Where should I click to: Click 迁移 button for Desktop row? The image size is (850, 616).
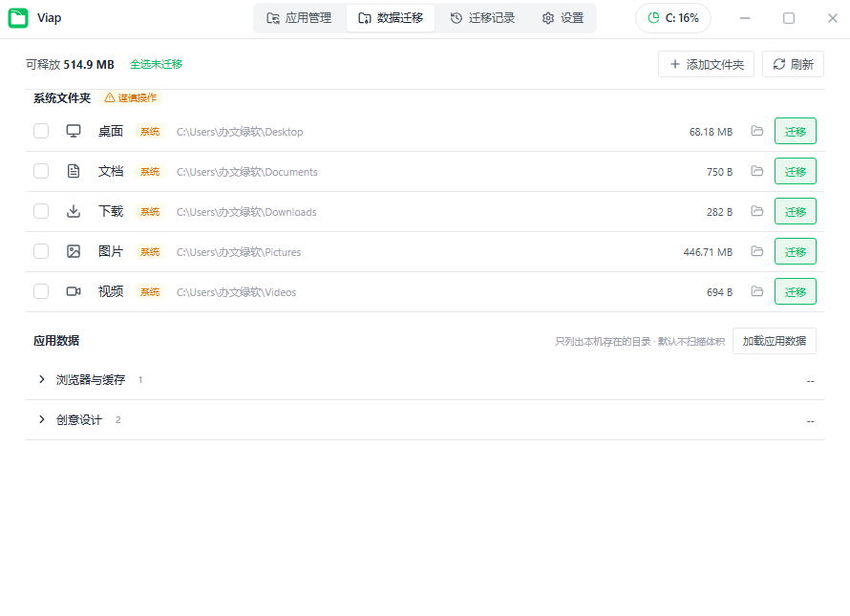click(x=796, y=131)
